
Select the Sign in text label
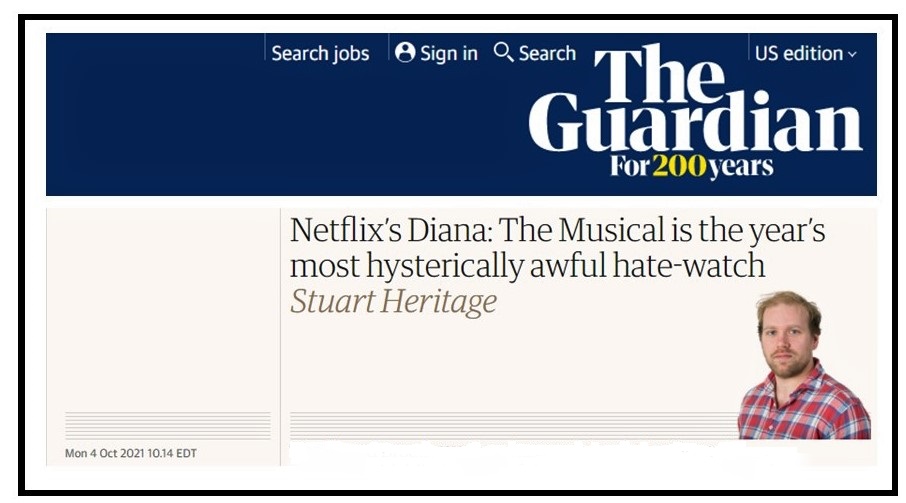pyautogui.click(x=448, y=53)
